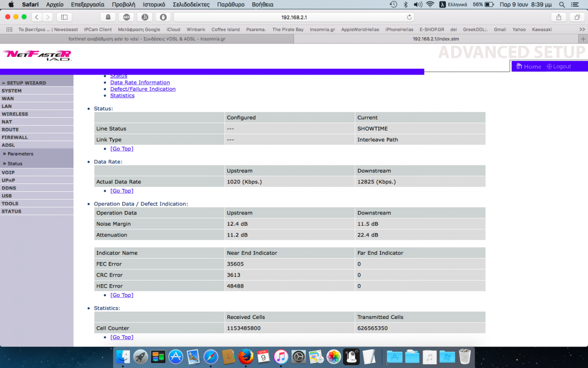
Task: Open Launchpad from the Dock
Action: coord(141,357)
